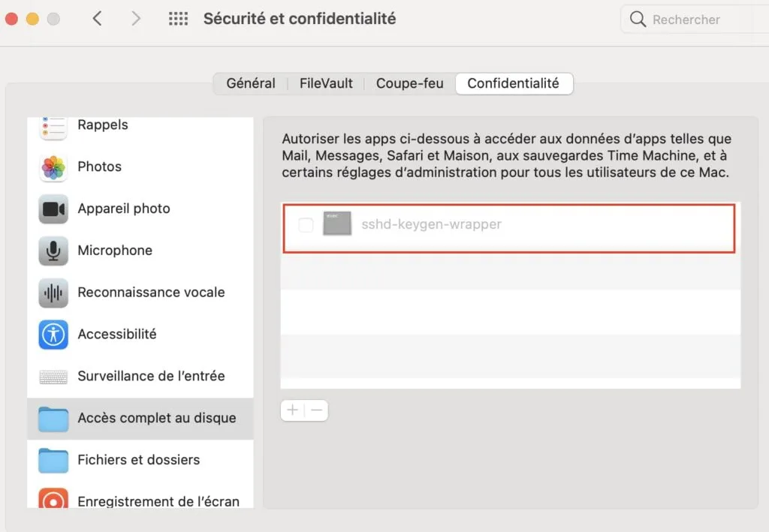Switch to the Général tab
This screenshot has width=769, height=532.
click(251, 83)
